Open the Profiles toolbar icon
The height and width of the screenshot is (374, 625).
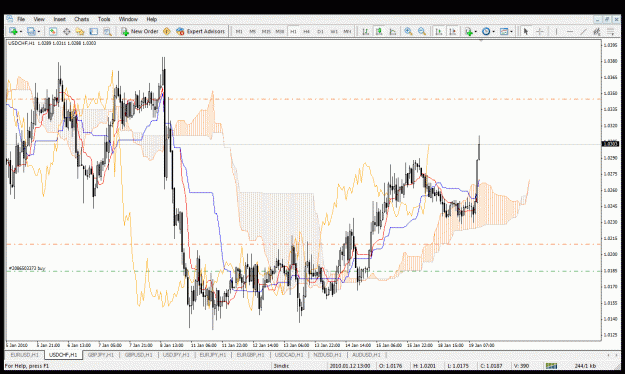coord(31,31)
